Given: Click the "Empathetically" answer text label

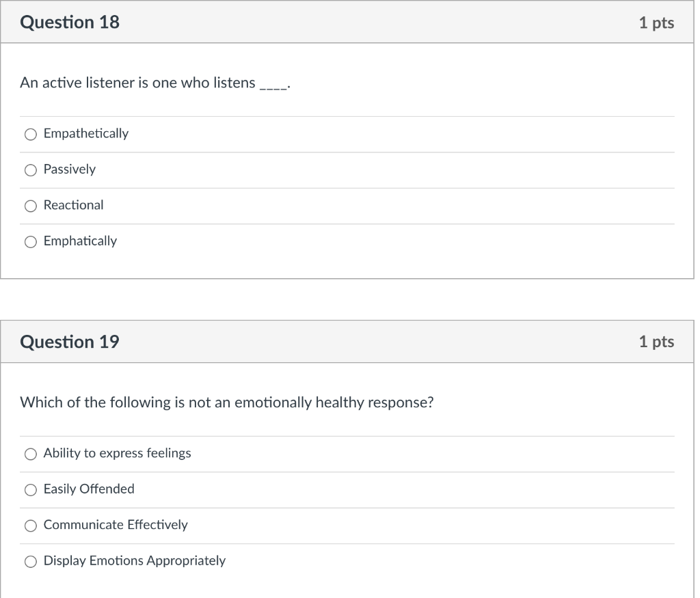Looking at the screenshot, I should pyautogui.click(x=85, y=133).
